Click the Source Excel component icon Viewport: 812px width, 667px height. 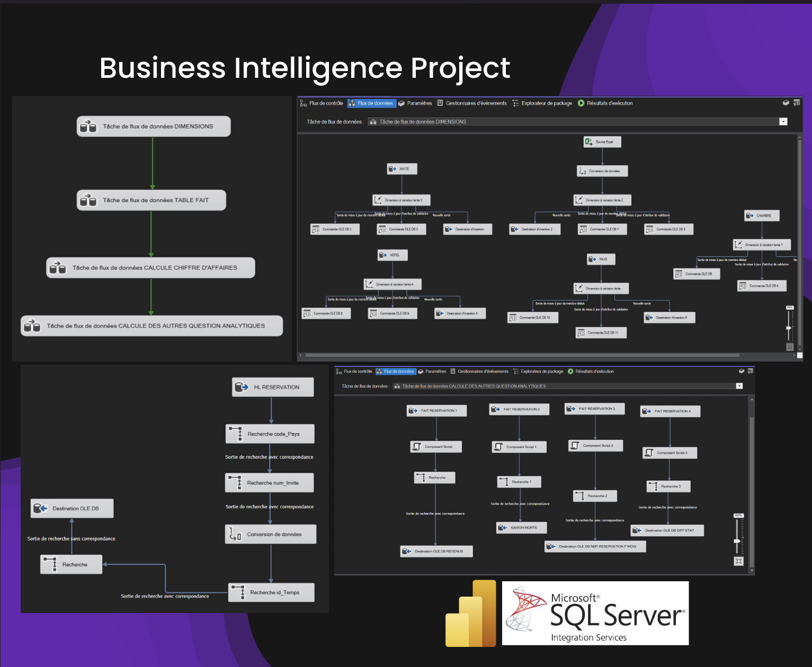(x=588, y=142)
